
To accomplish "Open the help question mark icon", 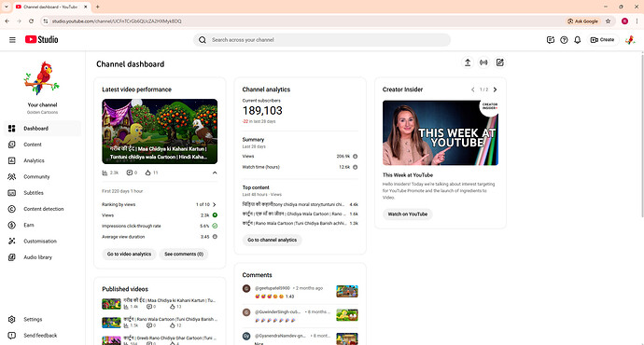I will pos(564,40).
